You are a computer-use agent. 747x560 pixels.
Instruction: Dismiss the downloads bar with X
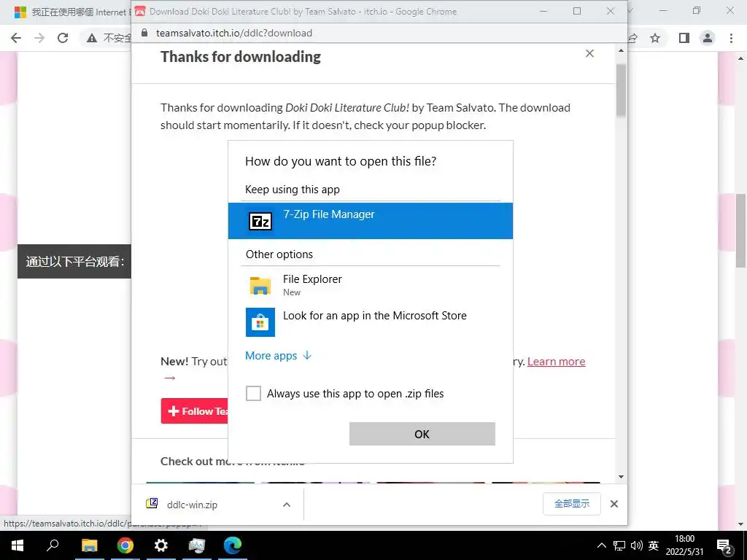click(614, 504)
